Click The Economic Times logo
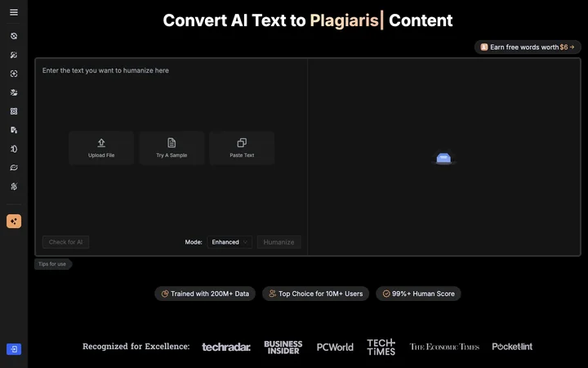This screenshot has width=588, height=368. click(444, 347)
